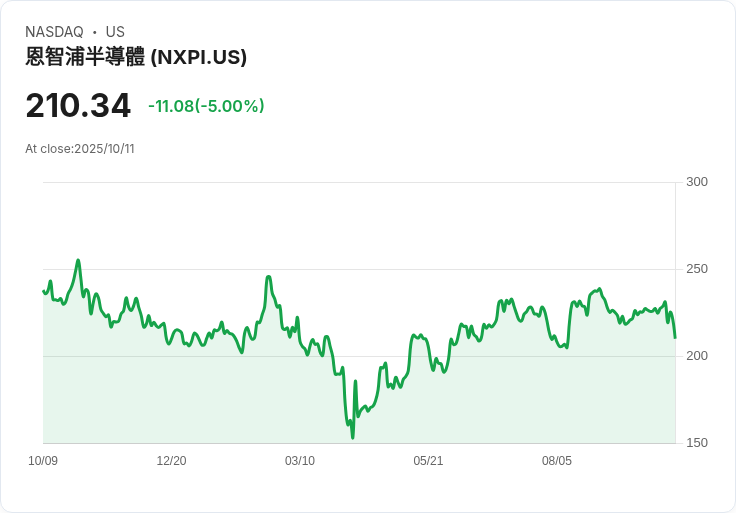This screenshot has height=513, width=736.
Task: Click the 200 y-axis label
Action: 697,356
